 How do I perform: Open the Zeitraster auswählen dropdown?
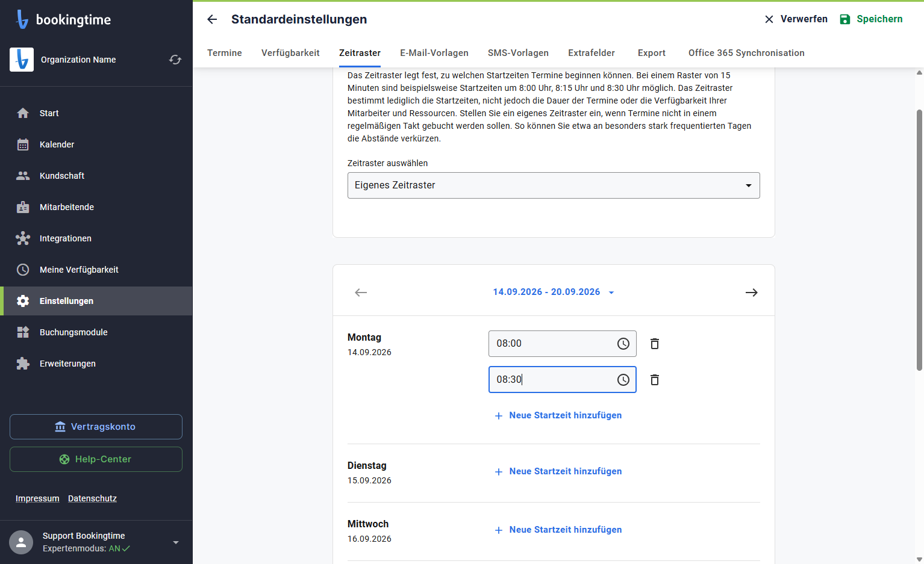554,185
